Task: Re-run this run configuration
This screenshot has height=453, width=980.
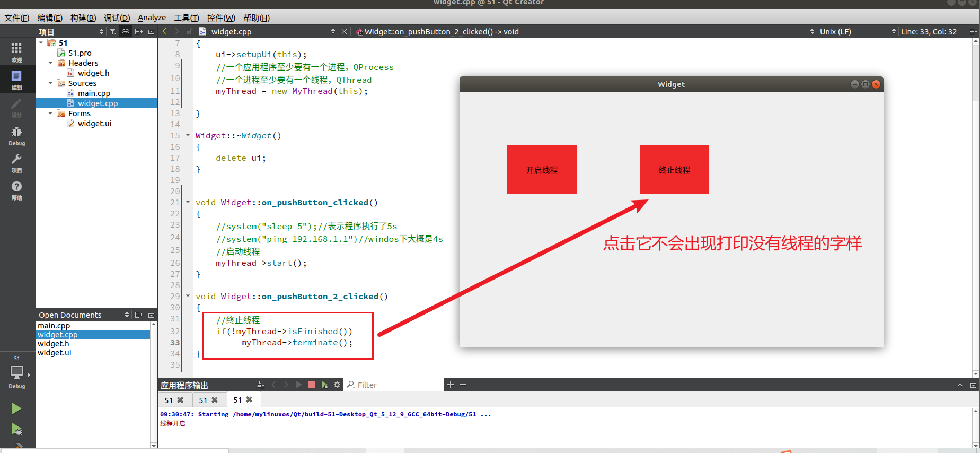Action: point(299,385)
